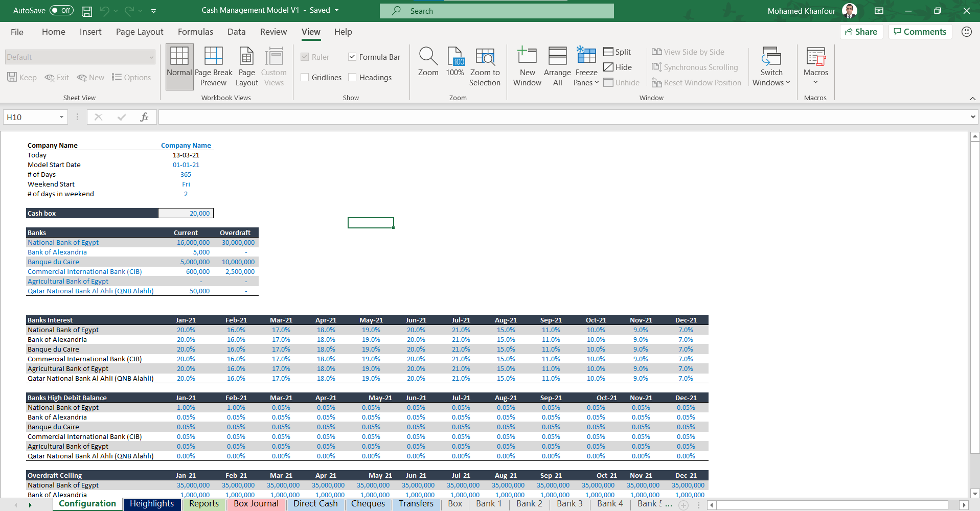Open the Data tab
This screenshot has width=980, height=511.
tap(236, 32)
